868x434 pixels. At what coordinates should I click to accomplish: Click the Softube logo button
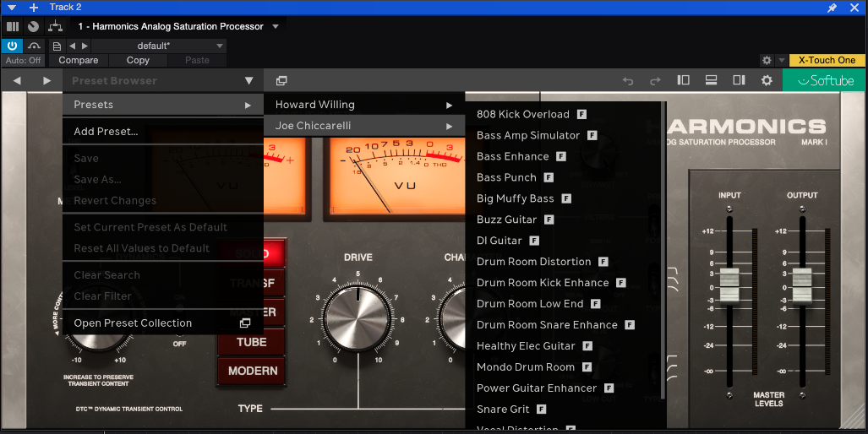point(826,81)
